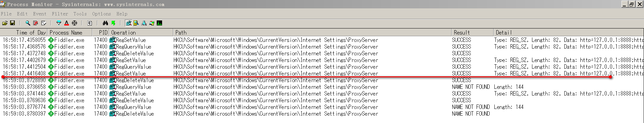Open the Highlight settings icon

click(x=67, y=23)
